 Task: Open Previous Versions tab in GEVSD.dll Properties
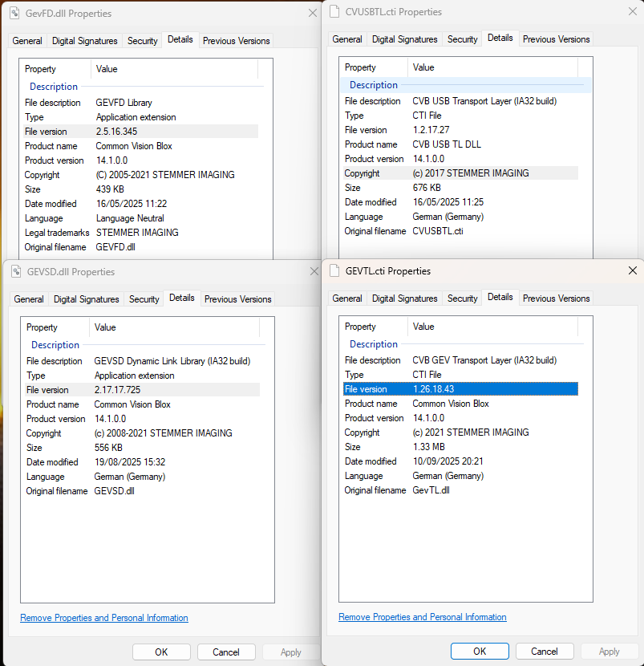(237, 299)
